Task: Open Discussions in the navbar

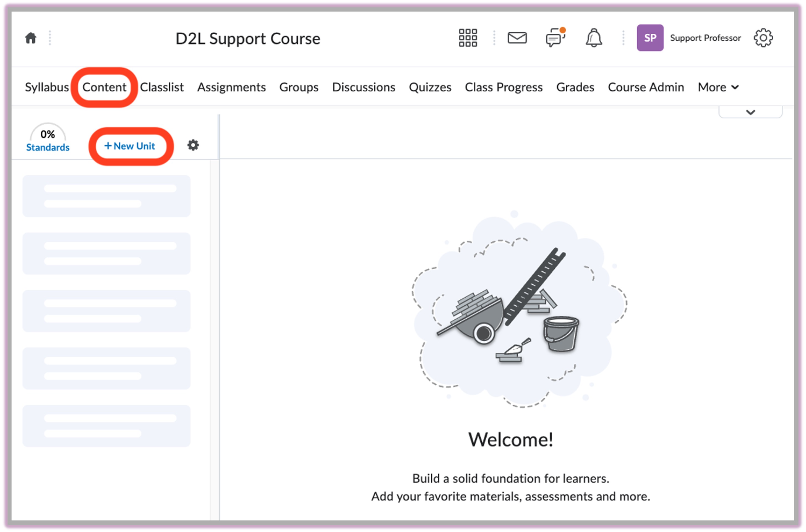Action: click(364, 87)
